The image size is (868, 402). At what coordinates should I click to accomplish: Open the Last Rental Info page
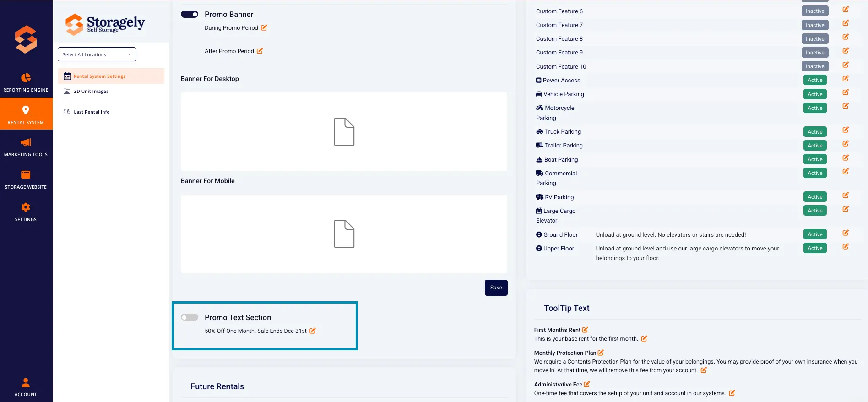(x=92, y=112)
